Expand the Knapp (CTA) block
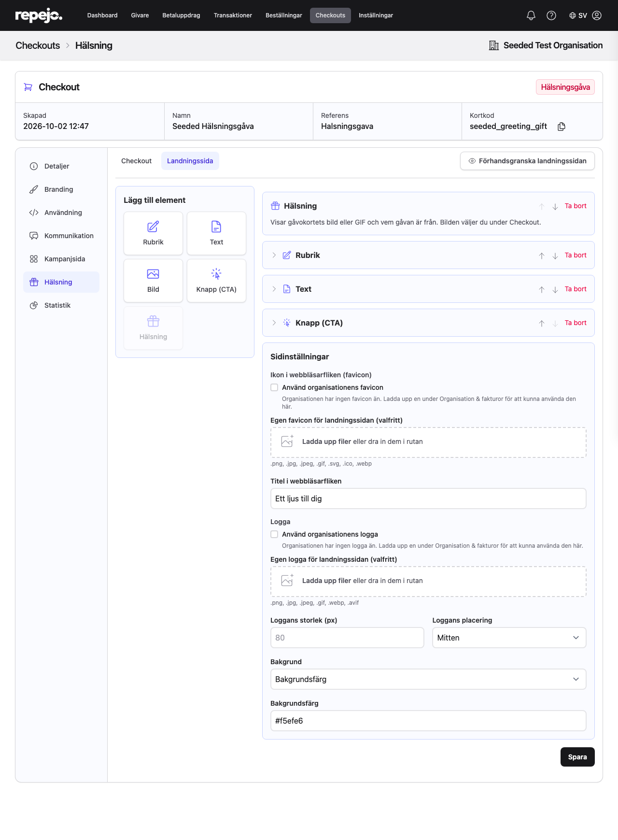Viewport: 618px width, 840px height. [274, 323]
